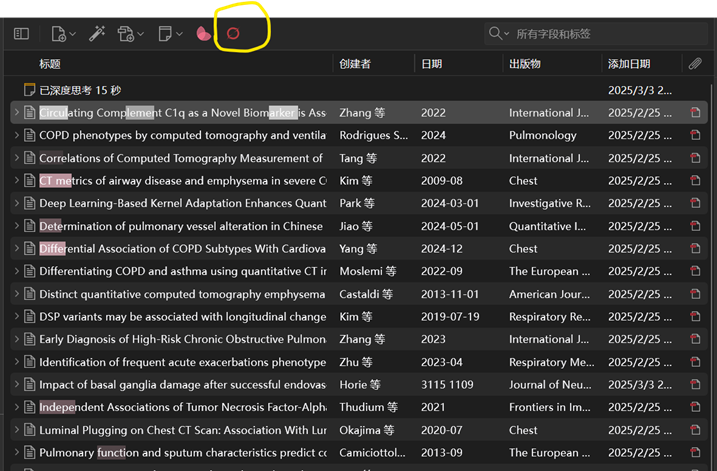Open the search mode magnifier dropdown
The height and width of the screenshot is (471, 717).
pos(499,34)
